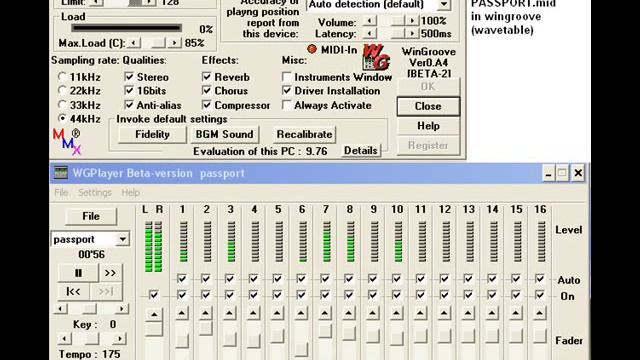Image resolution: width=640 pixels, height=360 pixels.
Task: Pause playback in WGPlayer
Action: 78,273
